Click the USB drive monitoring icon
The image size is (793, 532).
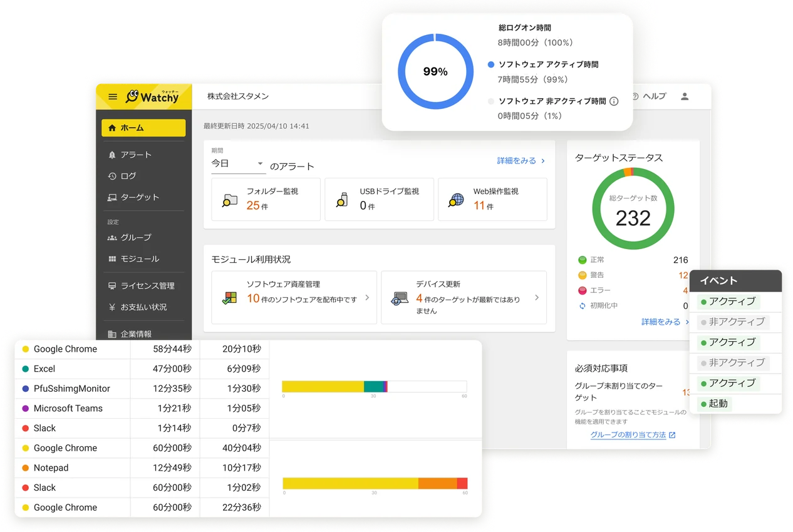pos(342,200)
